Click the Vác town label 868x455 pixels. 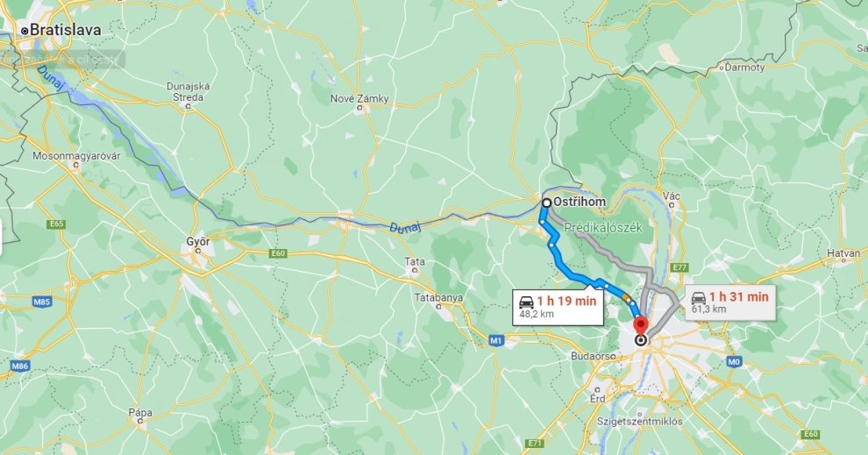[x=672, y=196]
